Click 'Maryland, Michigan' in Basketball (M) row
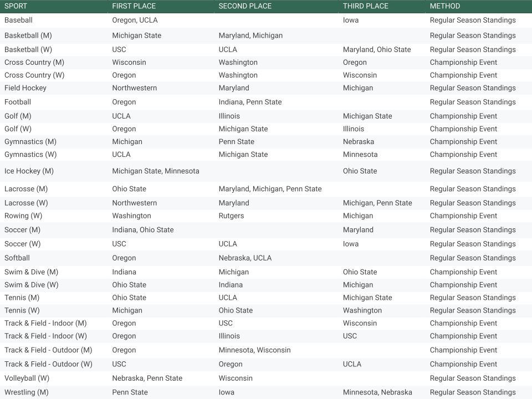The width and height of the screenshot is (532, 399). click(250, 35)
